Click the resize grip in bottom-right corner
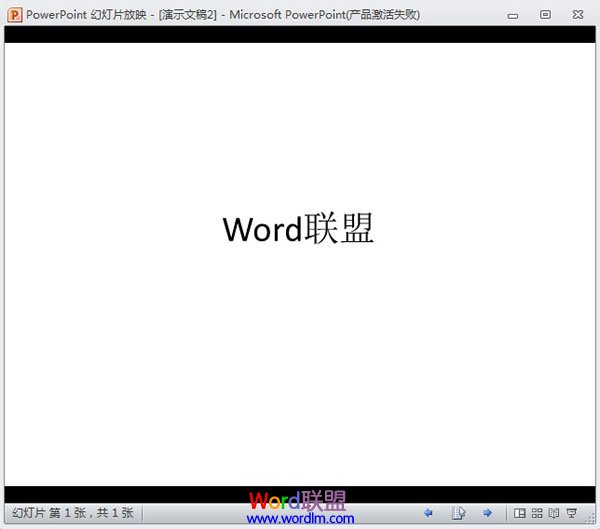 [592, 521]
